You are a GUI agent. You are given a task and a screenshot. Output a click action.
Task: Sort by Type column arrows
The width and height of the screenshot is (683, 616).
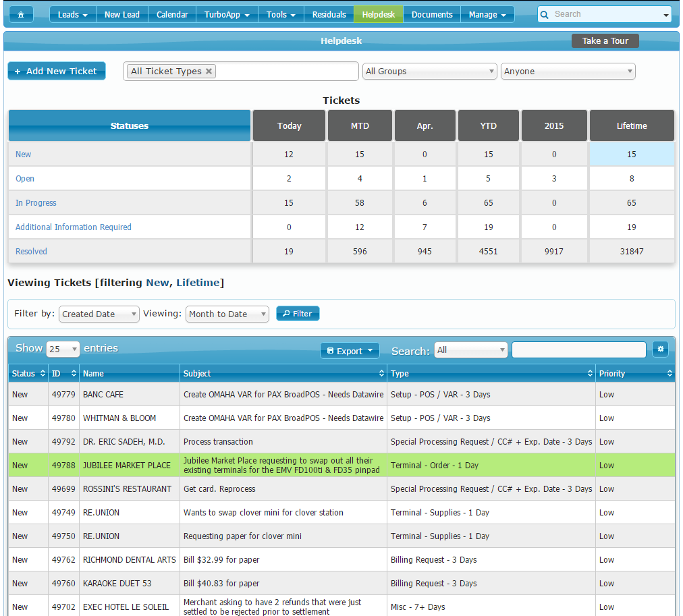point(591,373)
